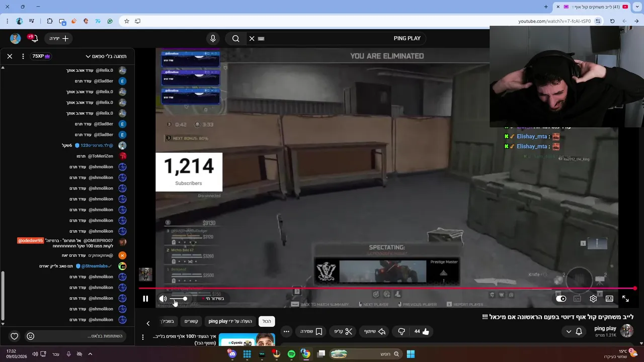Run the search with the magnifier icon
This screenshot has height=362, width=644.
pos(235,38)
